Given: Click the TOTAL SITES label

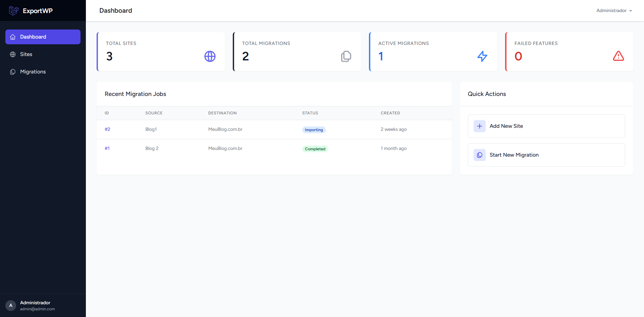Looking at the screenshot, I should click(x=121, y=44).
